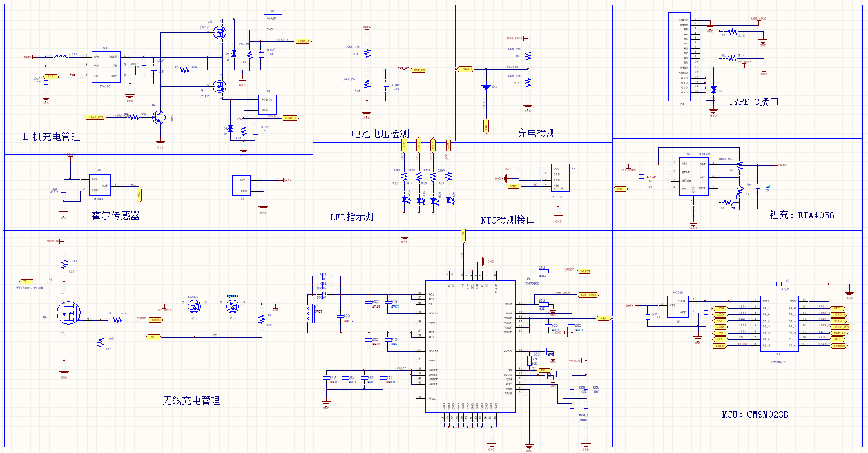Click the 耳机充电管理 section title
Screen dimensions: 868x453
(x=52, y=137)
